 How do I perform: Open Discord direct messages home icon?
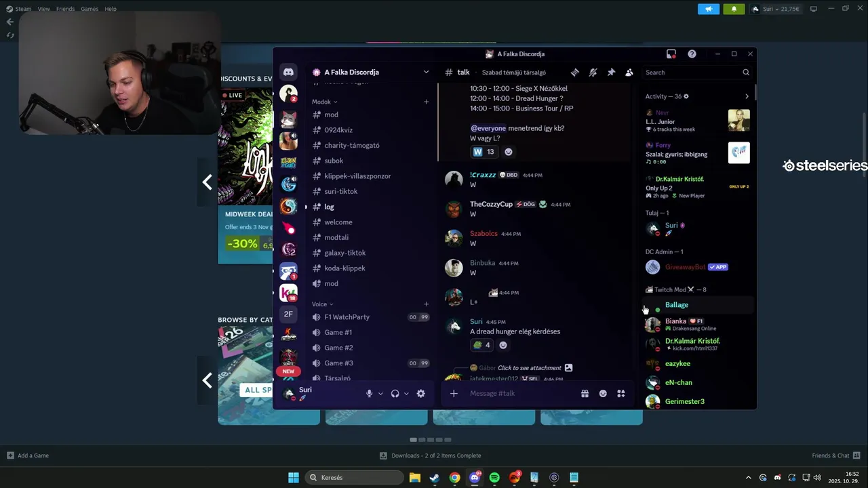[x=288, y=72]
